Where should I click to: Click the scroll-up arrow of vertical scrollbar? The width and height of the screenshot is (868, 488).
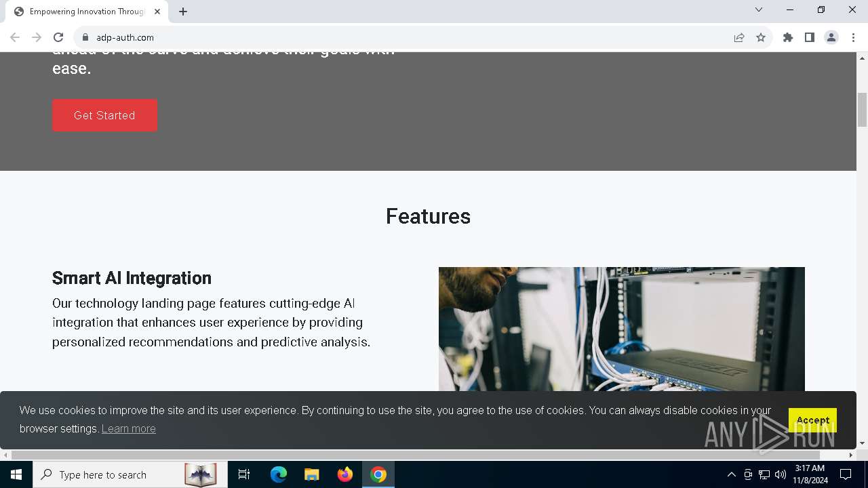863,57
